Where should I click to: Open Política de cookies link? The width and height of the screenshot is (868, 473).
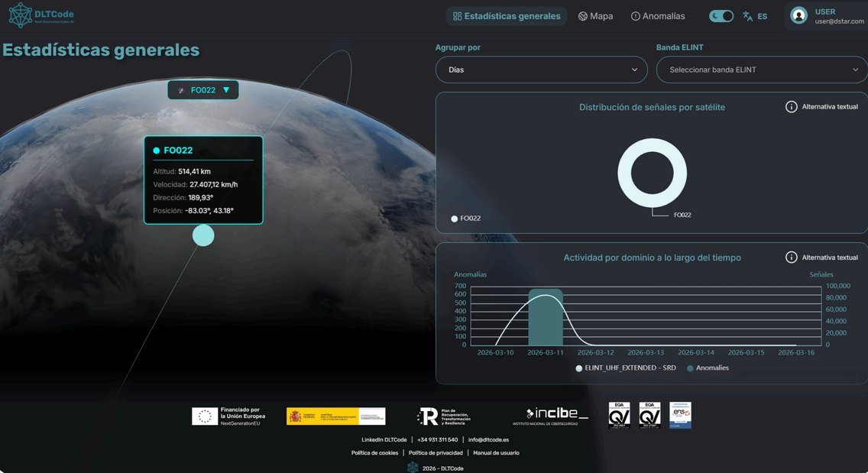[x=374, y=453]
